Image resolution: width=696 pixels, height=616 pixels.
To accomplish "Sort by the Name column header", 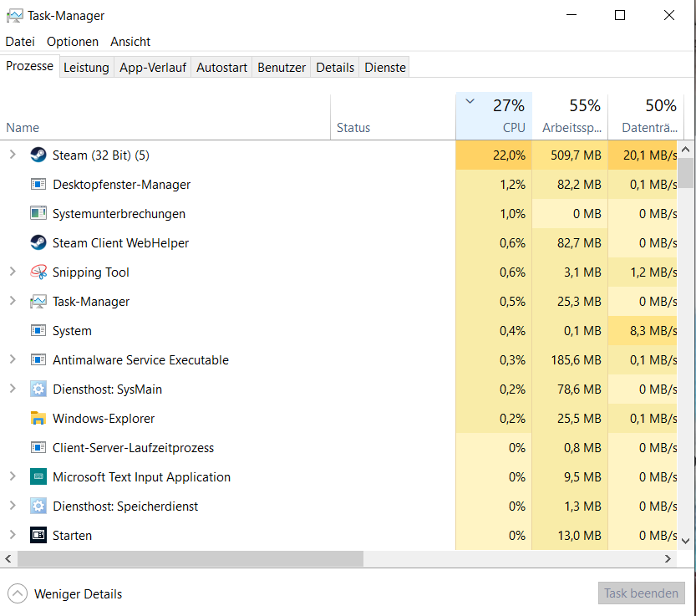I will pyautogui.click(x=165, y=116).
